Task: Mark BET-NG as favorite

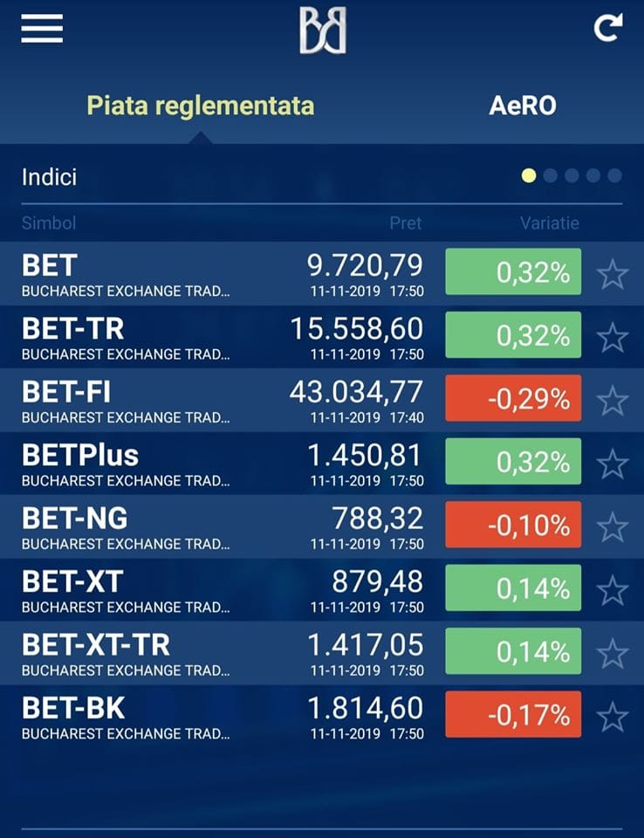Action: pyautogui.click(x=612, y=526)
